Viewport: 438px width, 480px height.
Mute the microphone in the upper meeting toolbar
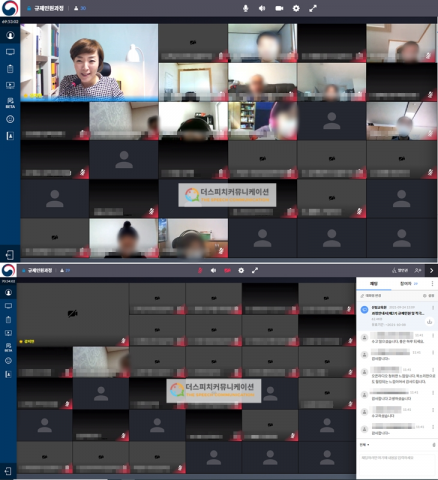[x=245, y=9]
